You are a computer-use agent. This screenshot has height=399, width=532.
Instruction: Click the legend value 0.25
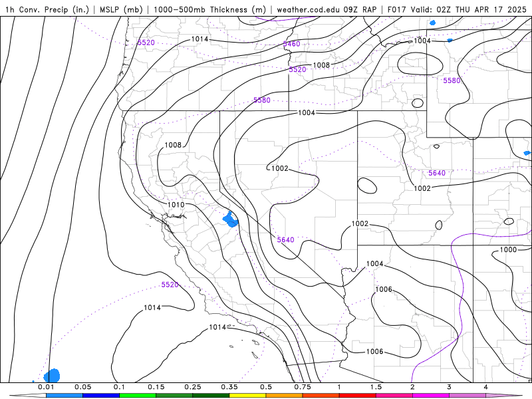pos(193,387)
